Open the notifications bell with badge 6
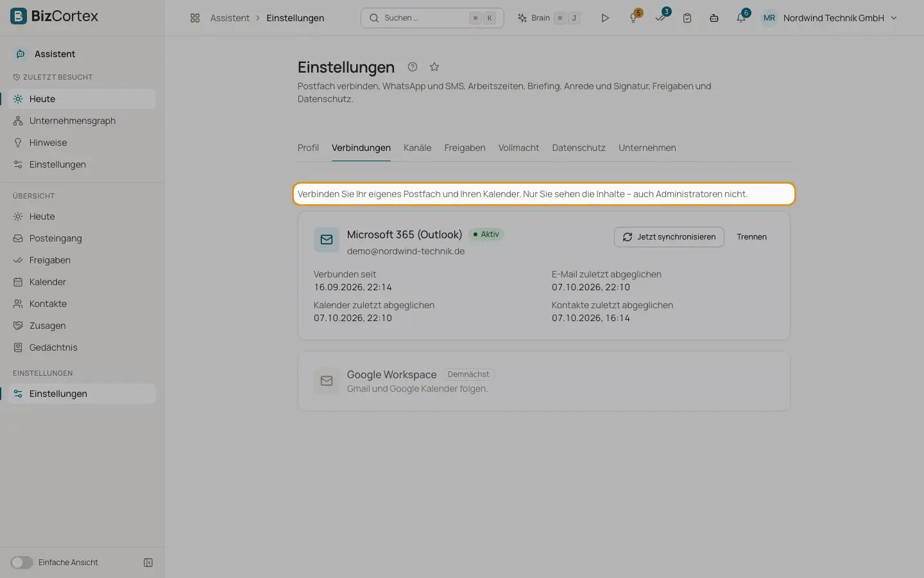The image size is (924, 578). tap(741, 18)
